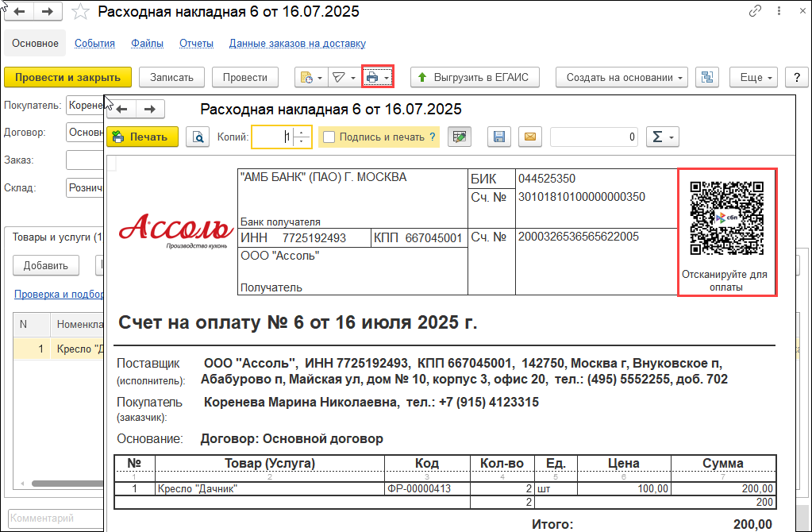Click the SBP QR code for payment
Viewport: 812px width, 532px height.
point(727,218)
